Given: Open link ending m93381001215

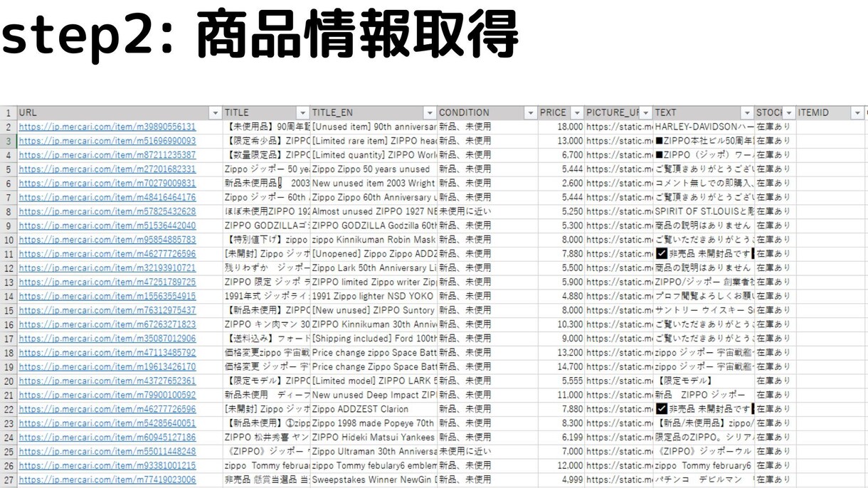Looking at the screenshot, I should point(107,466).
